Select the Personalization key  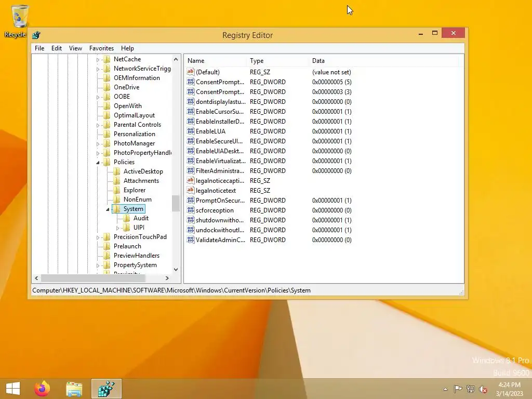click(x=134, y=134)
